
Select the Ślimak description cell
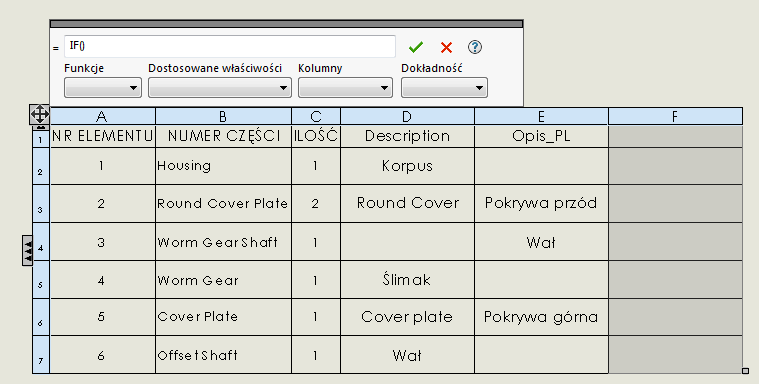407,280
